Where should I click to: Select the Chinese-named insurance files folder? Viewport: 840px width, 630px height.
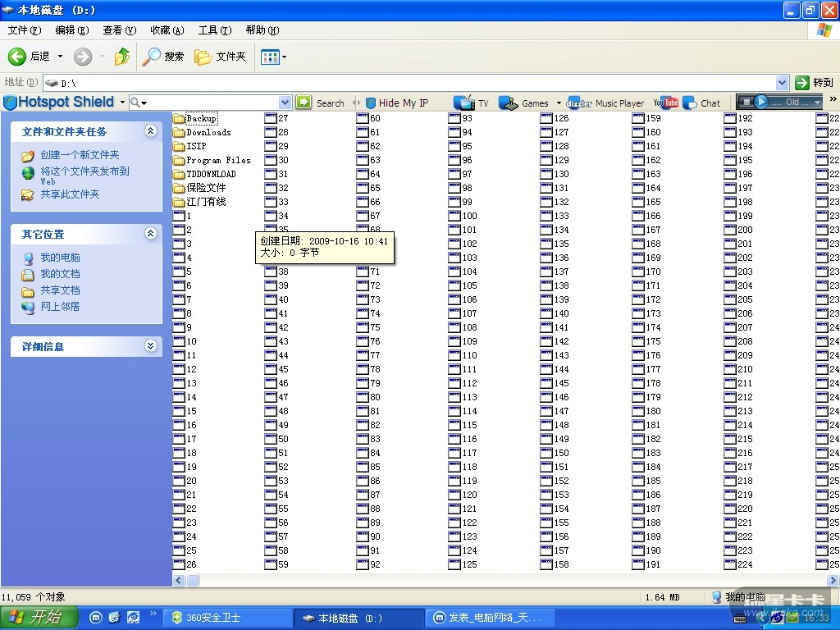199,188
